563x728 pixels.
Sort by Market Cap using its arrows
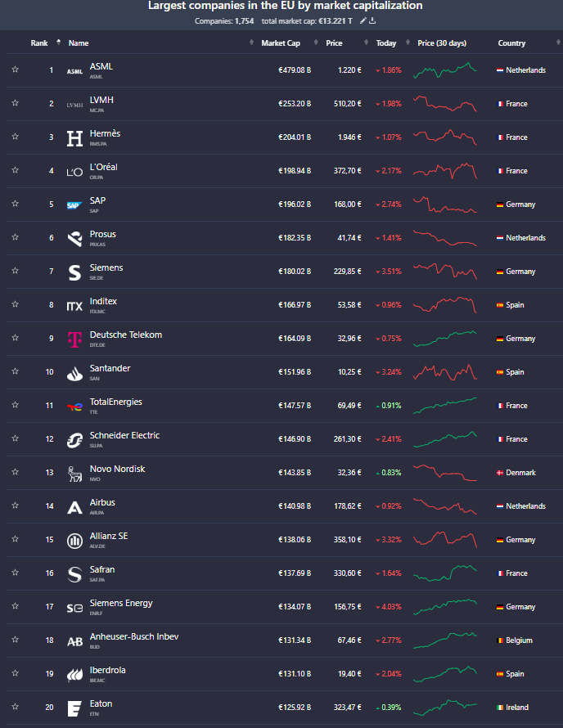pos(316,43)
